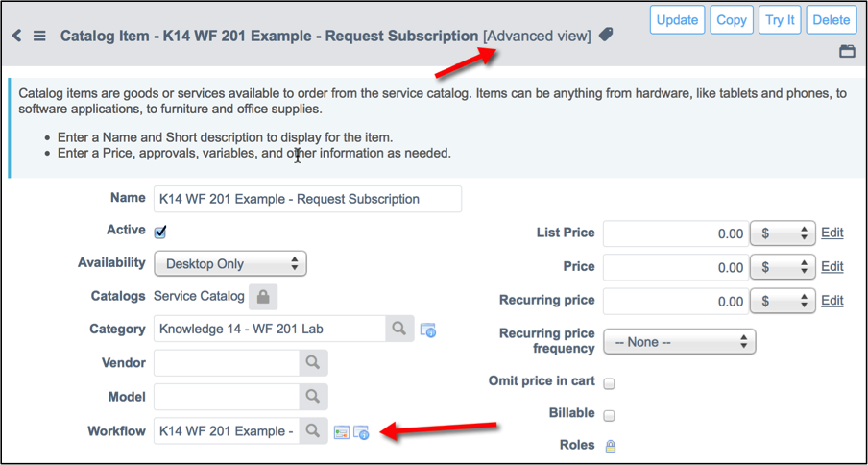
Task: Enable Omit price in cart checkbox
Action: (609, 383)
